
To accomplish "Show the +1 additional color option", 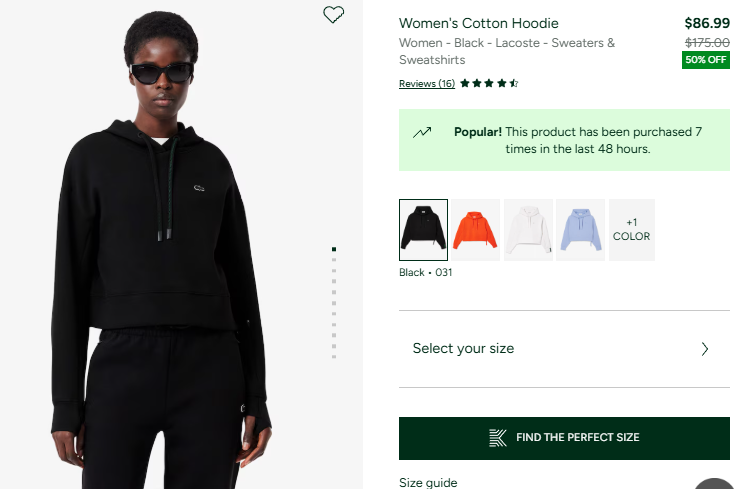I will [631, 230].
